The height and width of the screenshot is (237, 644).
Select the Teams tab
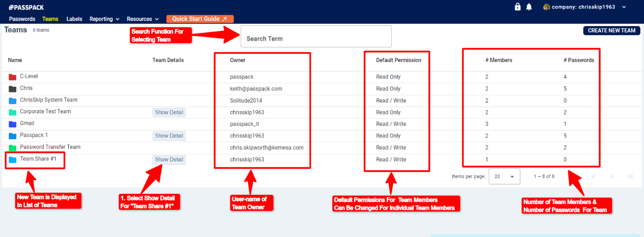50,19
